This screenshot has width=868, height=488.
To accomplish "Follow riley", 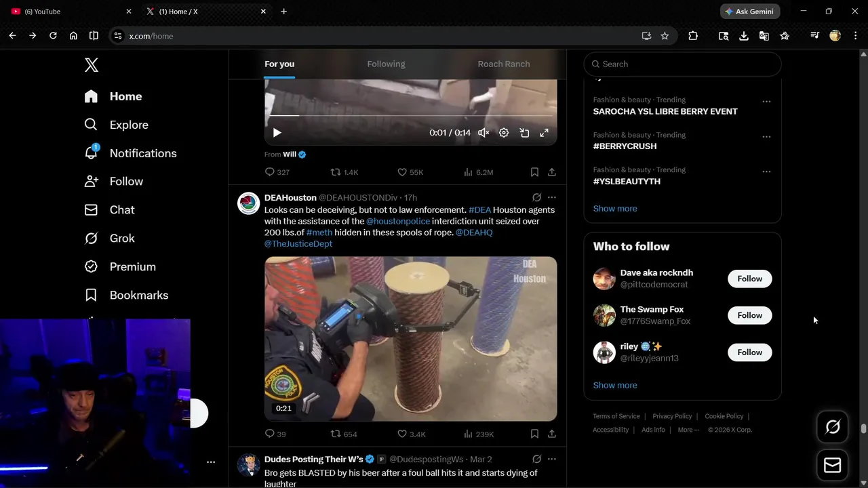I will point(749,352).
